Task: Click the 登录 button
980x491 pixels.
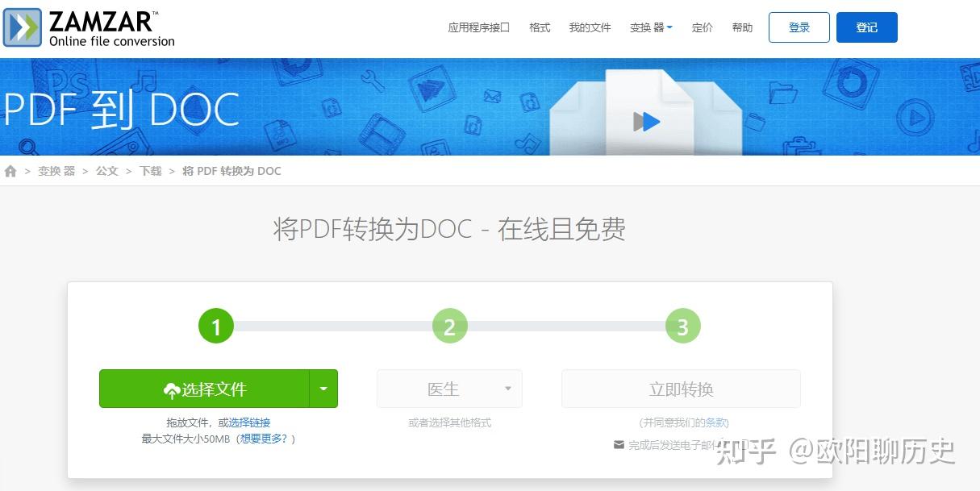Action: (x=799, y=27)
